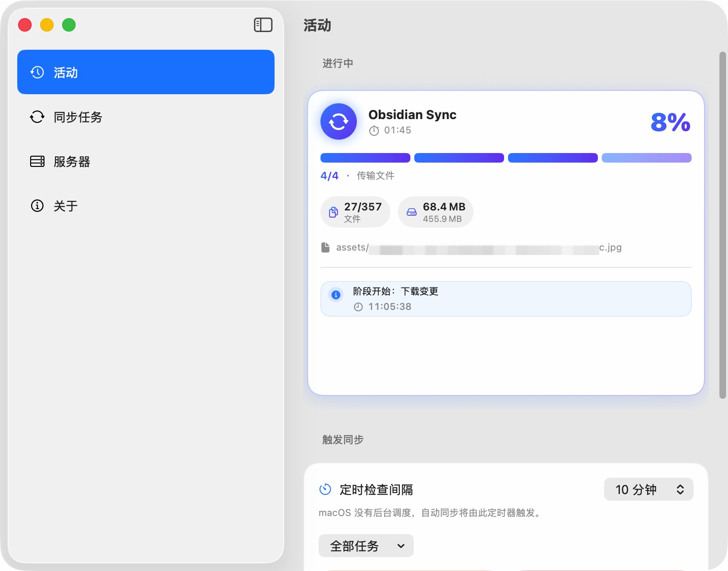
Task: Click the 进行中 section heading
Action: click(x=338, y=63)
